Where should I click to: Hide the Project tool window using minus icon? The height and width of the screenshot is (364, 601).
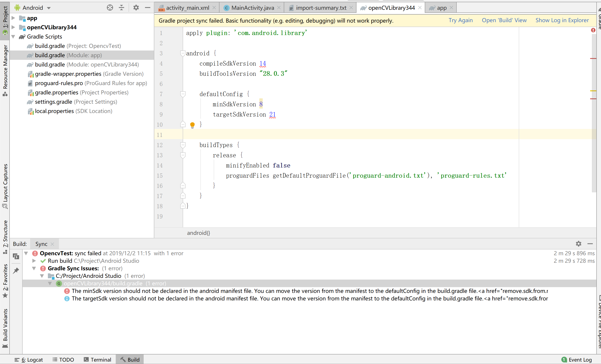147,8
